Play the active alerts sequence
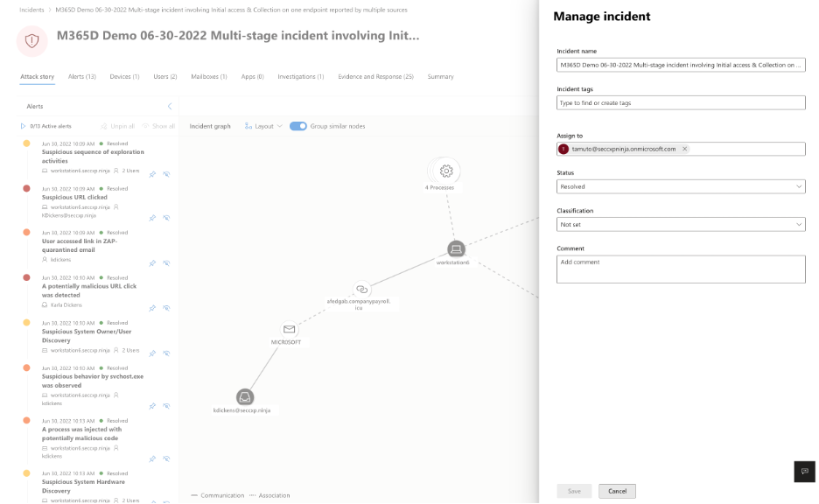The height and width of the screenshot is (504, 819). pos(24,126)
